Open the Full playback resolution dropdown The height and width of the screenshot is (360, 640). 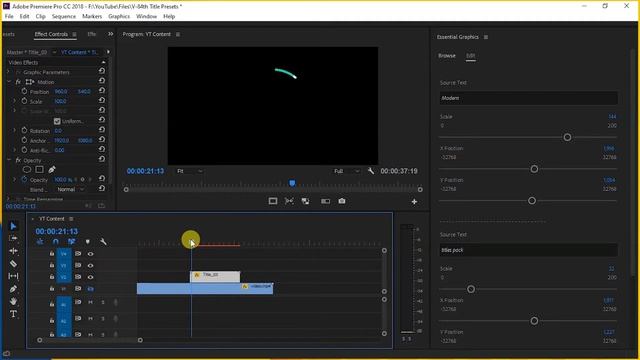click(347, 171)
